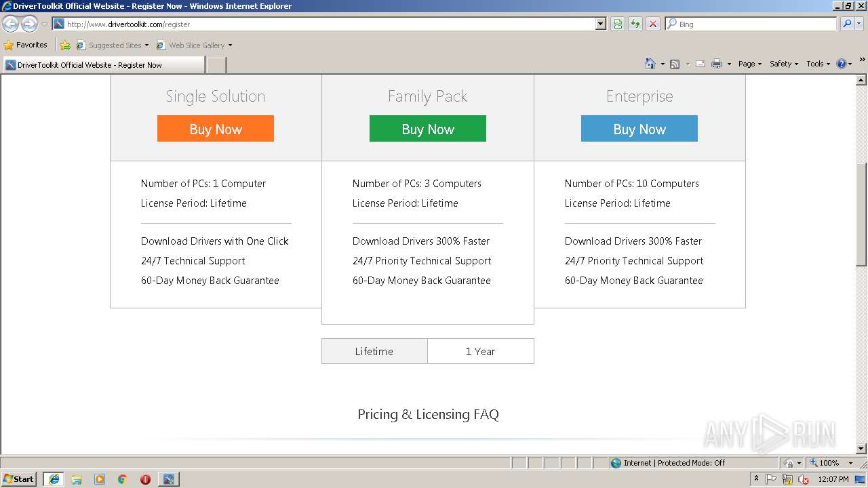Open Google Chrome taskbar icon
868x488 pixels.
[123, 479]
